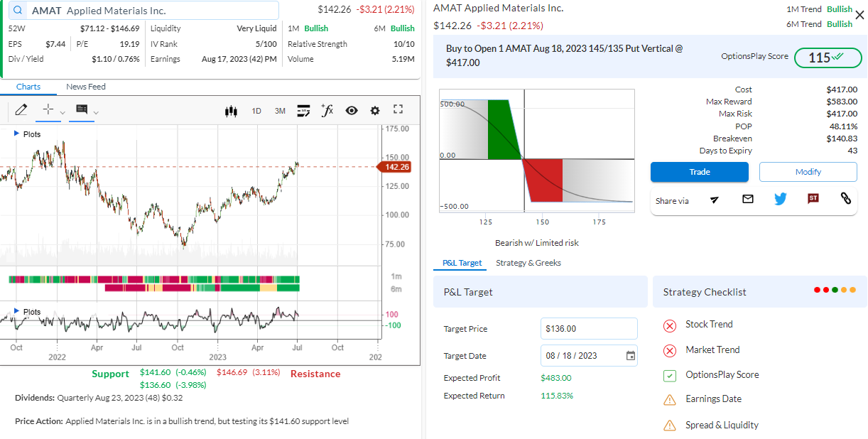Viewport: 868px width, 439px height.
Task: Click the Relative Strength 10/10 value
Action: pos(404,44)
